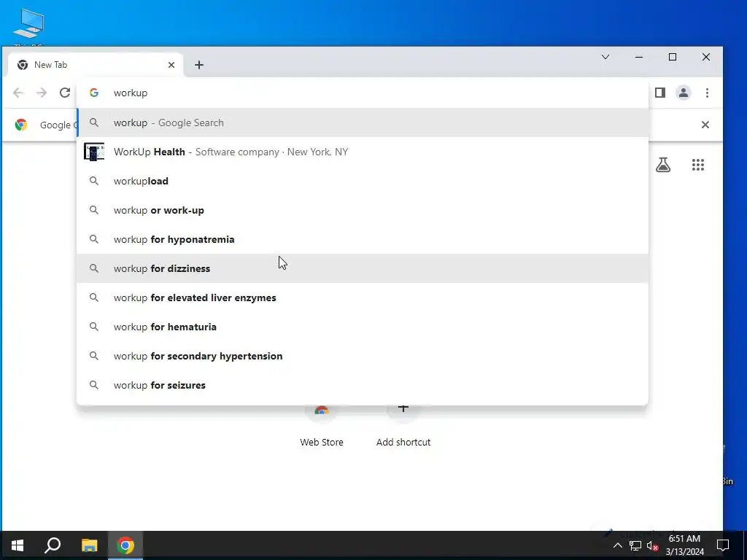
Task: Open the notification center icon
Action: tap(723, 545)
